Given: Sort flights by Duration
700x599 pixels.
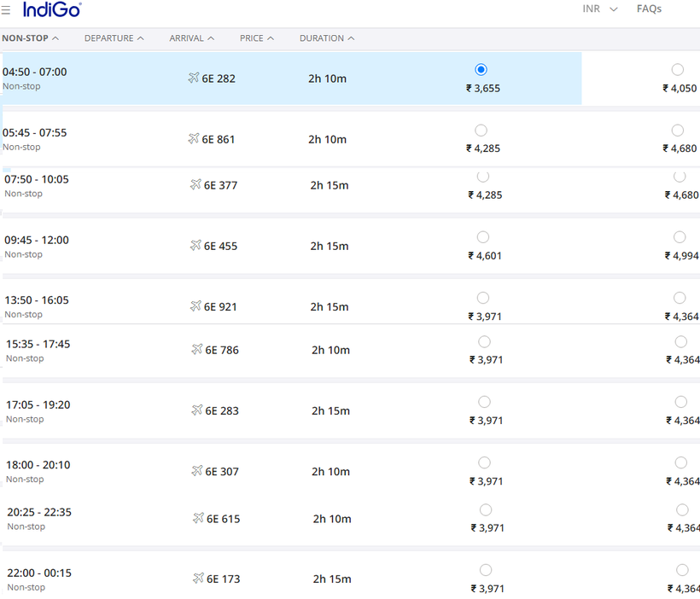Looking at the screenshot, I should pos(326,38).
